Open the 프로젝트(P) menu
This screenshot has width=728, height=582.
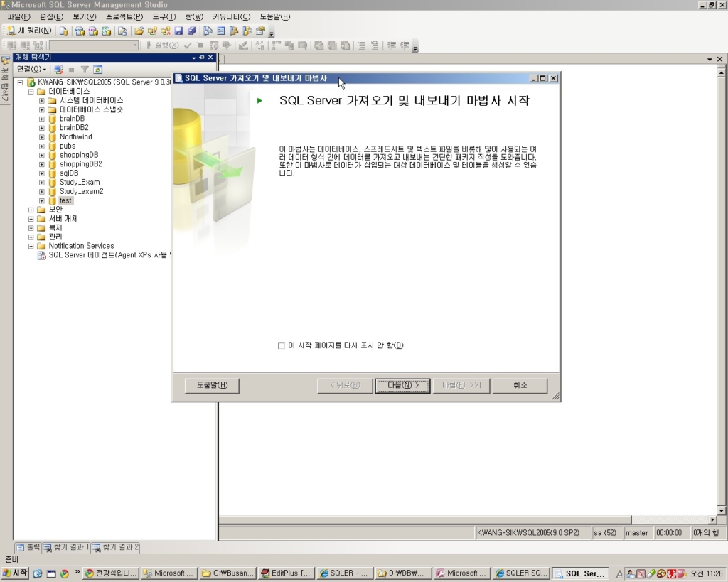(124, 17)
